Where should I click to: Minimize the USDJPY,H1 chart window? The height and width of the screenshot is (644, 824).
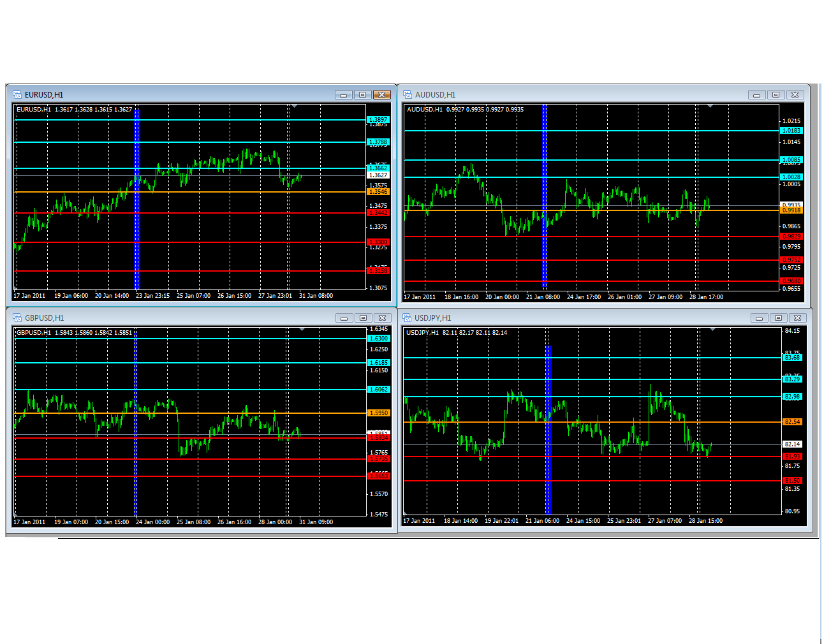tap(760, 318)
